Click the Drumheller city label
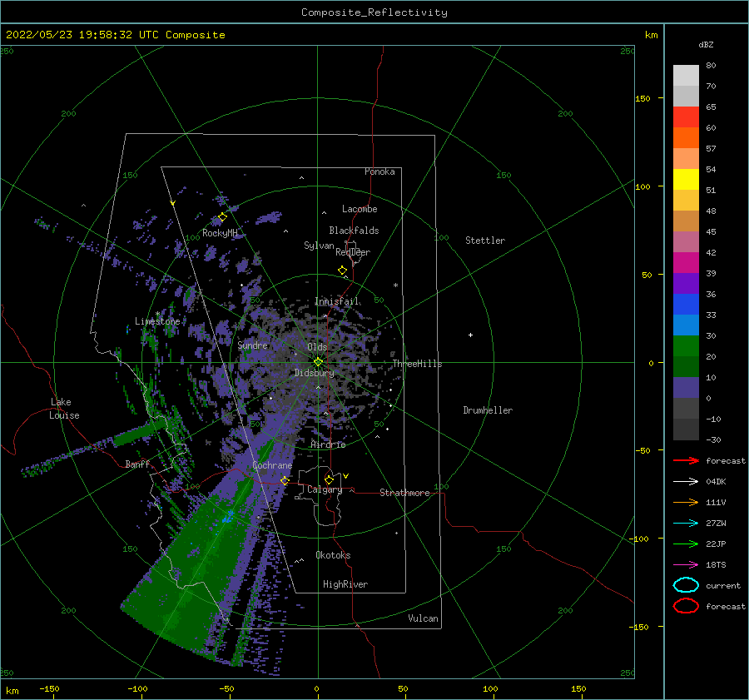749x700 pixels. (488, 410)
